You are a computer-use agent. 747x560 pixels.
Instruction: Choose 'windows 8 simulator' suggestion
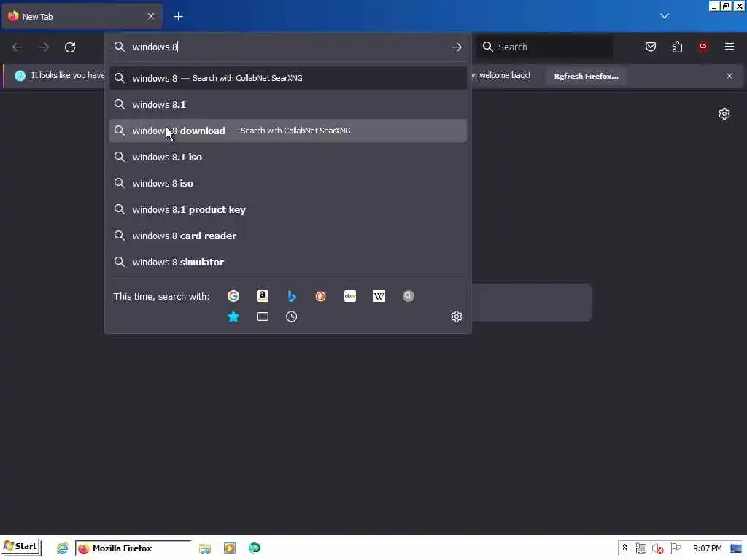click(x=287, y=262)
